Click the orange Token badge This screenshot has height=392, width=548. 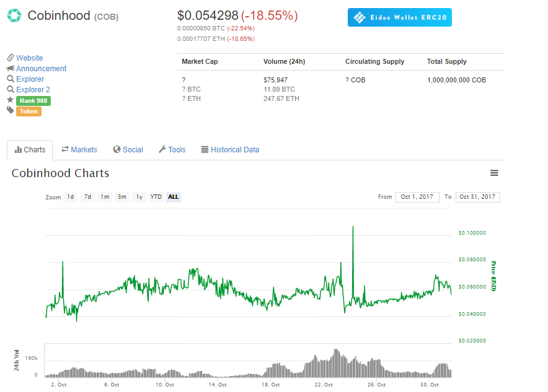[x=29, y=111]
